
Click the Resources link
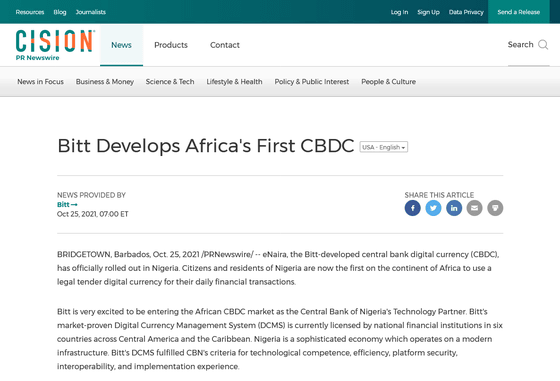click(30, 12)
